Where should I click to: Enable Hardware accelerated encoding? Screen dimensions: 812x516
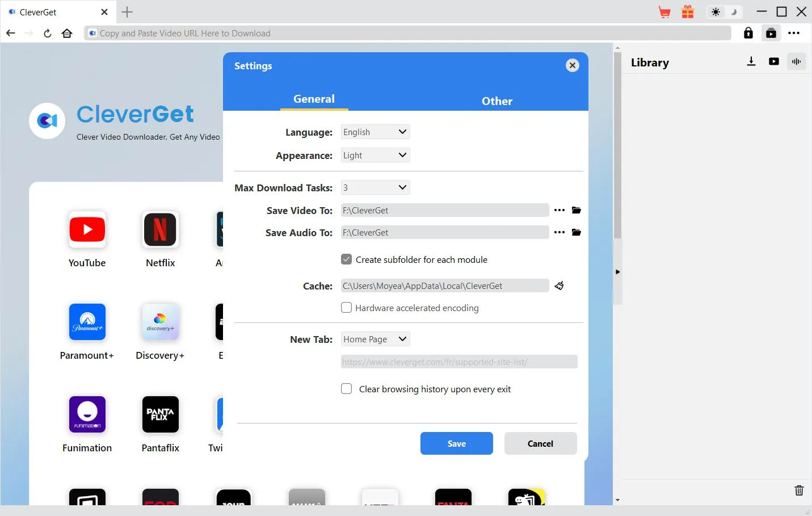pyautogui.click(x=346, y=308)
